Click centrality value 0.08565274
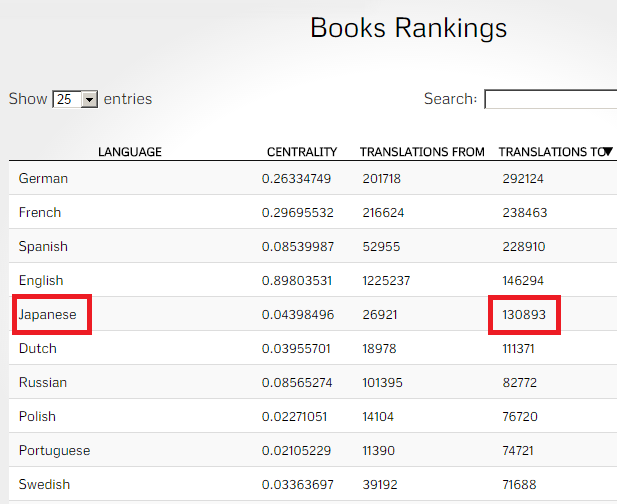617x504 pixels. pos(297,382)
